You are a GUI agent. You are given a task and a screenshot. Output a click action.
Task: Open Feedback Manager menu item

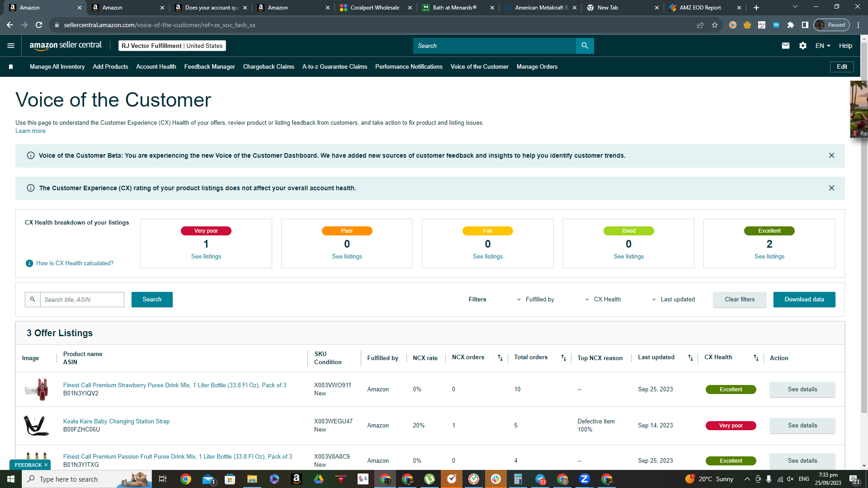(x=210, y=67)
